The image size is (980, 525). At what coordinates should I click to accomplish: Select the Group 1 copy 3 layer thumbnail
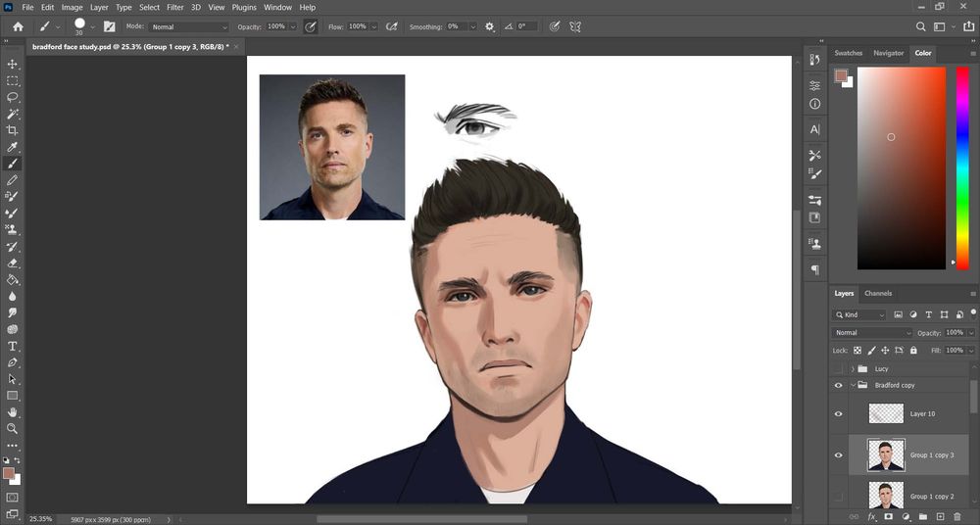tap(886, 455)
